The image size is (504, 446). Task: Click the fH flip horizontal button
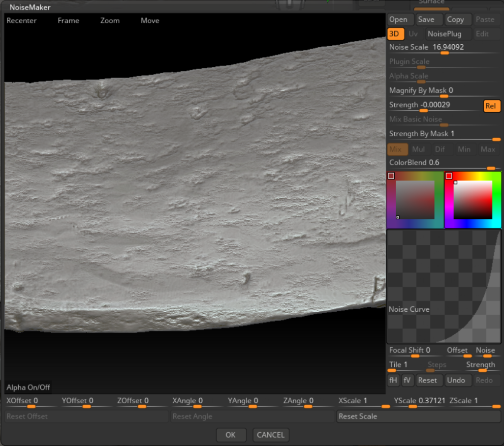point(393,380)
